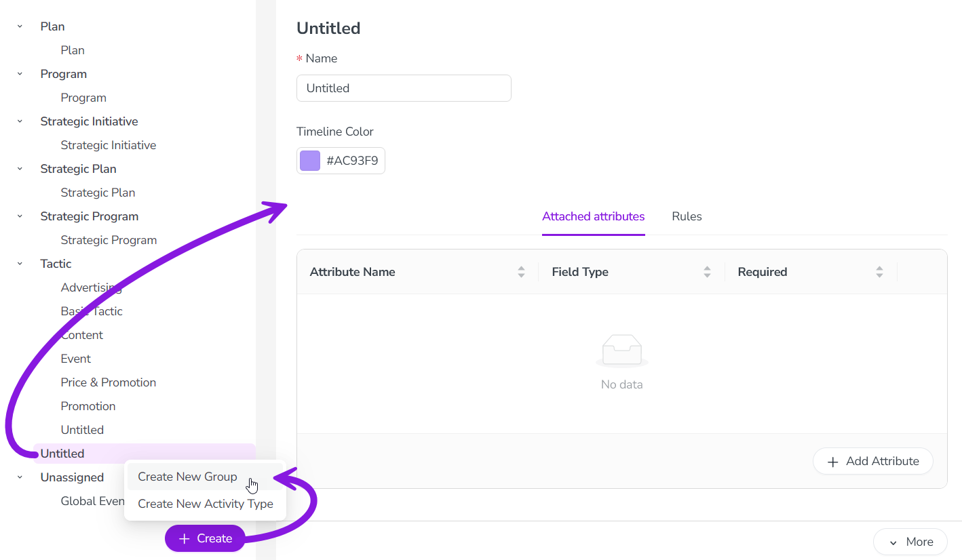Select the Advertising activity type
962x560 pixels.
click(91, 287)
